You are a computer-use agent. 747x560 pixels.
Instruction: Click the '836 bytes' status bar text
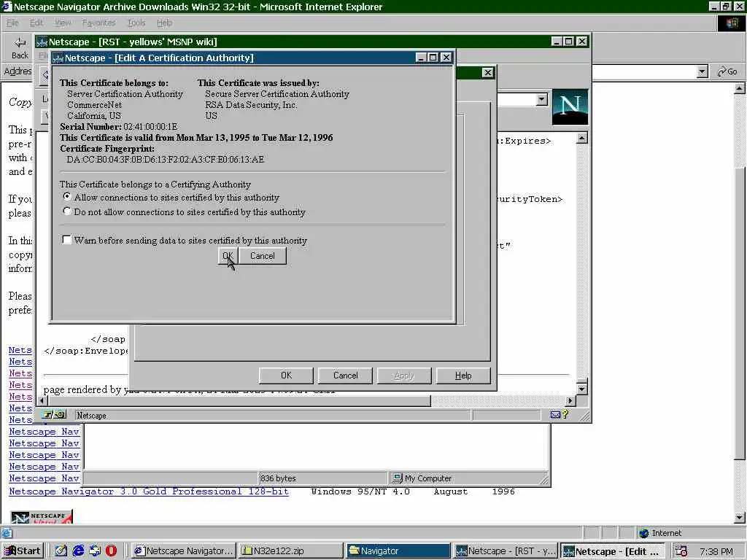[x=278, y=478]
